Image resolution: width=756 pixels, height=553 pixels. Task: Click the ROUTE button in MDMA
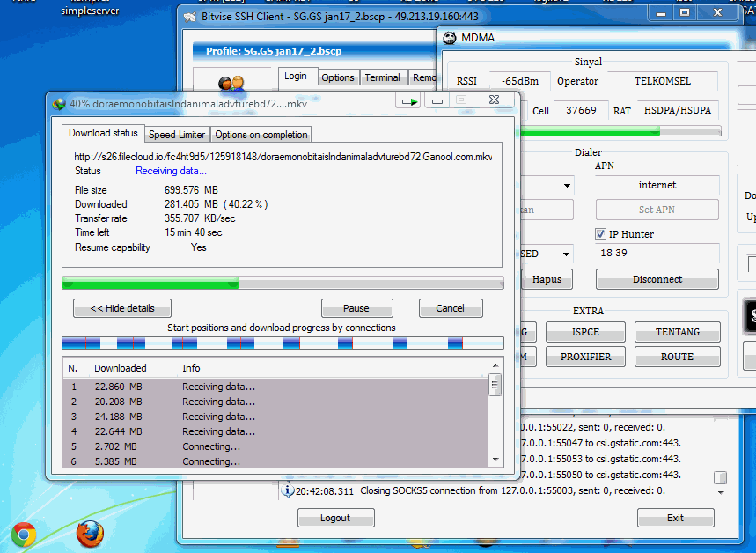click(x=678, y=357)
